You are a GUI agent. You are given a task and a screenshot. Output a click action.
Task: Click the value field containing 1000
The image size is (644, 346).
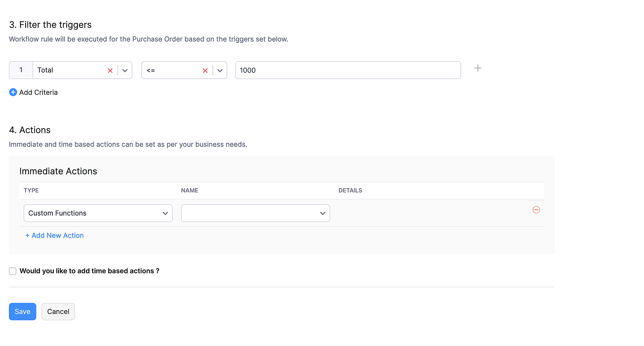(x=348, y=70)
